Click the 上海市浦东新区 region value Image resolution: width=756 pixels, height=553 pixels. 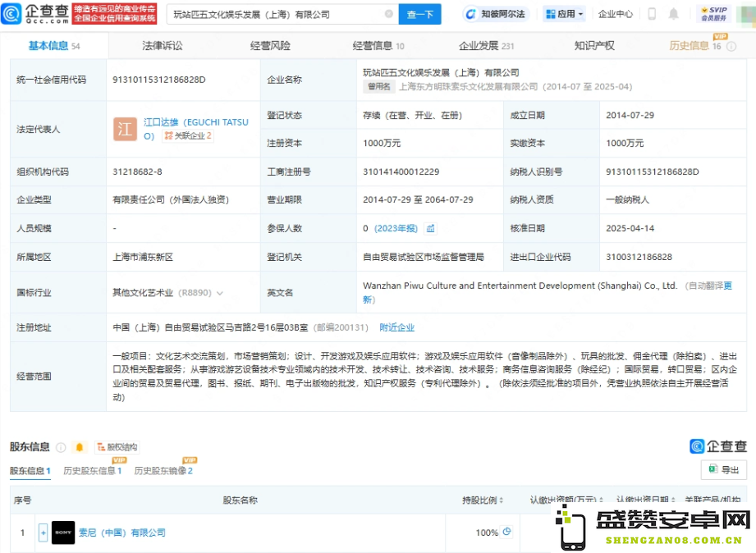[x=143, y=258]
